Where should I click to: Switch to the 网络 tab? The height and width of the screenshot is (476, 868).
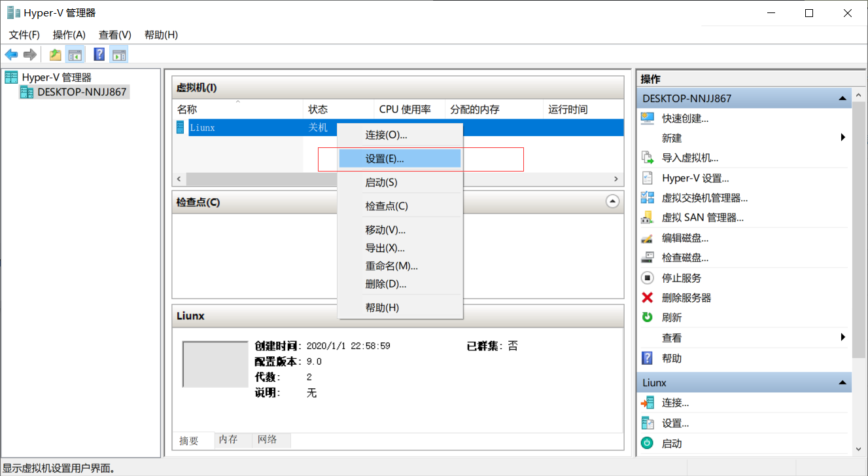(267, 440)
